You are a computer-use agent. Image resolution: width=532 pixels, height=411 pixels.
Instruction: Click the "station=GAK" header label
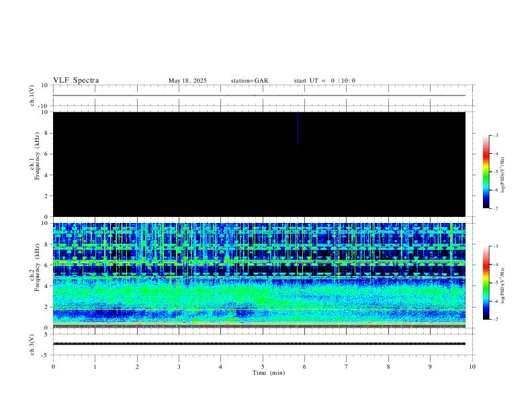[249, 81]
